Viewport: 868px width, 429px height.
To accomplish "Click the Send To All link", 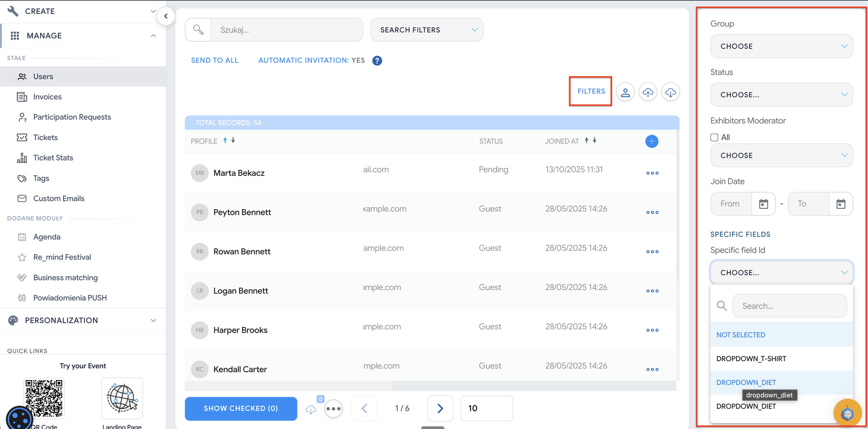I will click(x=215, y=60).
